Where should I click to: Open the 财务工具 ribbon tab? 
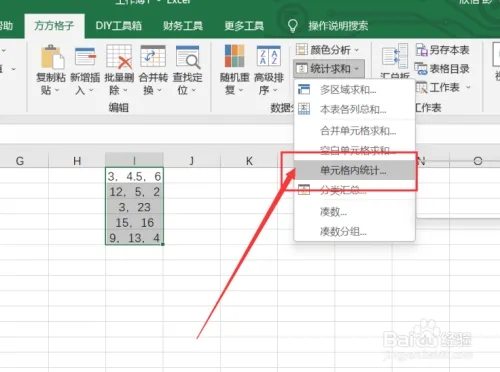(x=183, y=26)
